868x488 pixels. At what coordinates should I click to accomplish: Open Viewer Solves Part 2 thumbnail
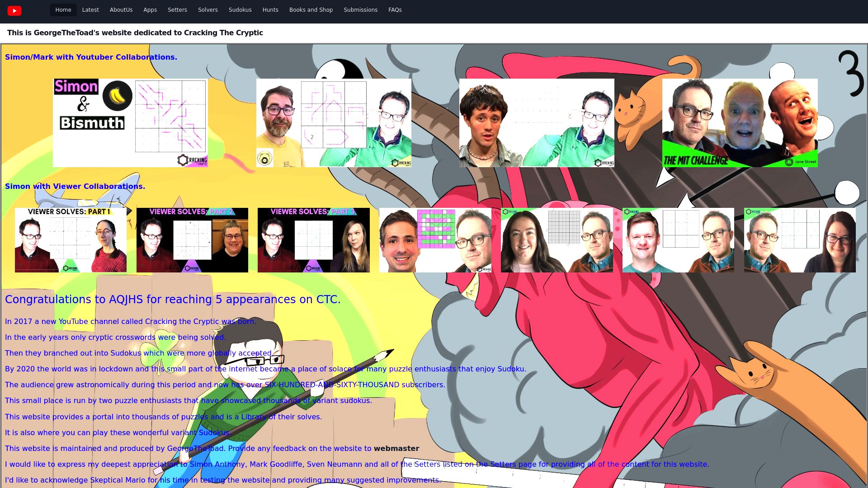[192, 240]
